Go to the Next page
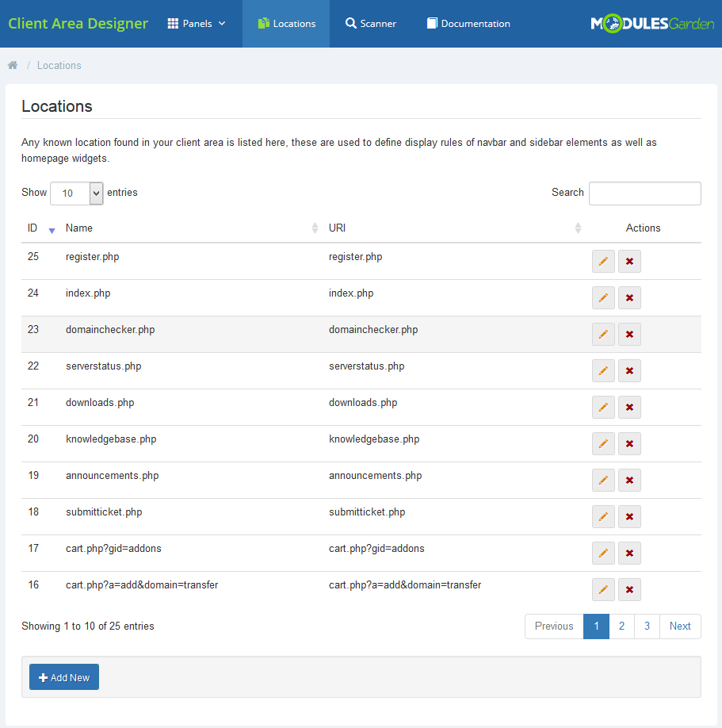This screenshot has width=722, height=728. click(680, 626)
